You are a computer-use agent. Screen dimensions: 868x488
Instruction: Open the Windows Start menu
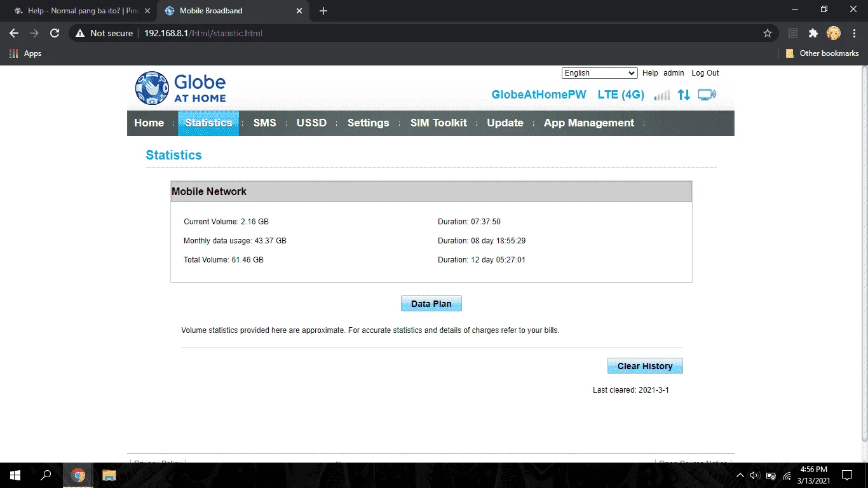(x=15, y=475)
